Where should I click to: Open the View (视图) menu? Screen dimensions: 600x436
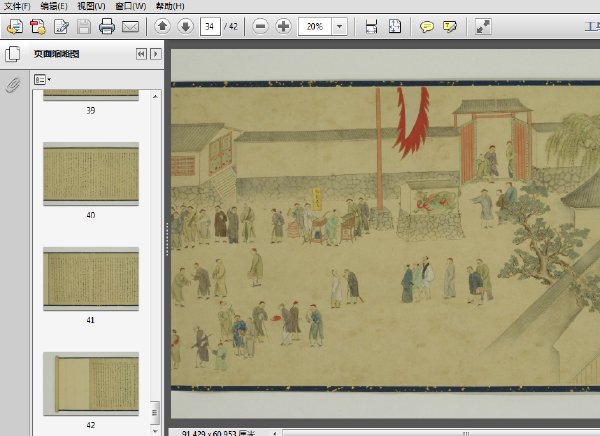[x=91, y=6]
